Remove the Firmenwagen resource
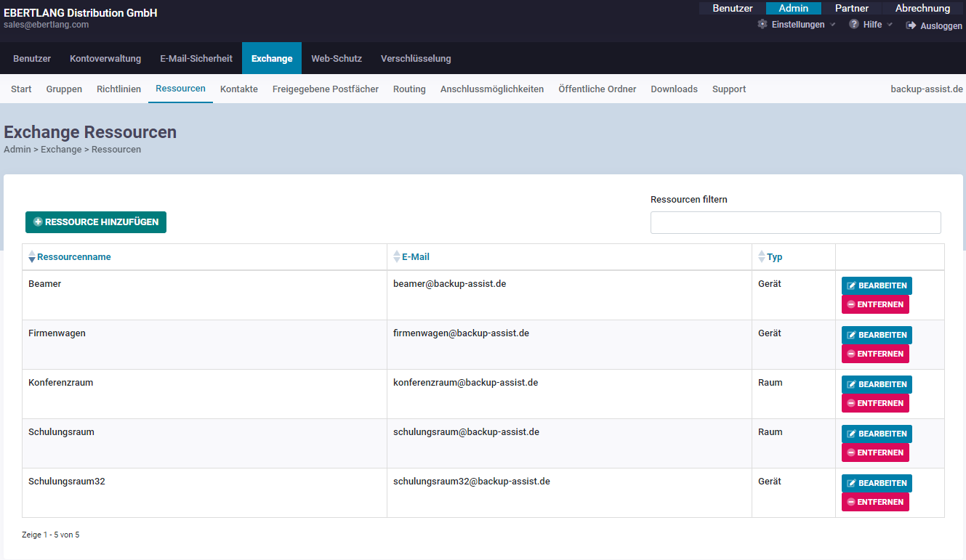Screen dimensions: 966x560 click(x=875, y=354)
